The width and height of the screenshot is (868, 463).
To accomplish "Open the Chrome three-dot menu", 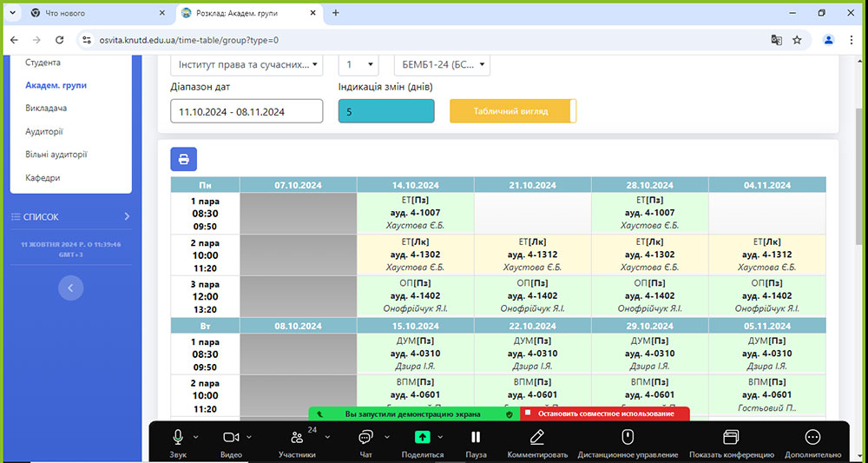I will [x=852, y=40].
